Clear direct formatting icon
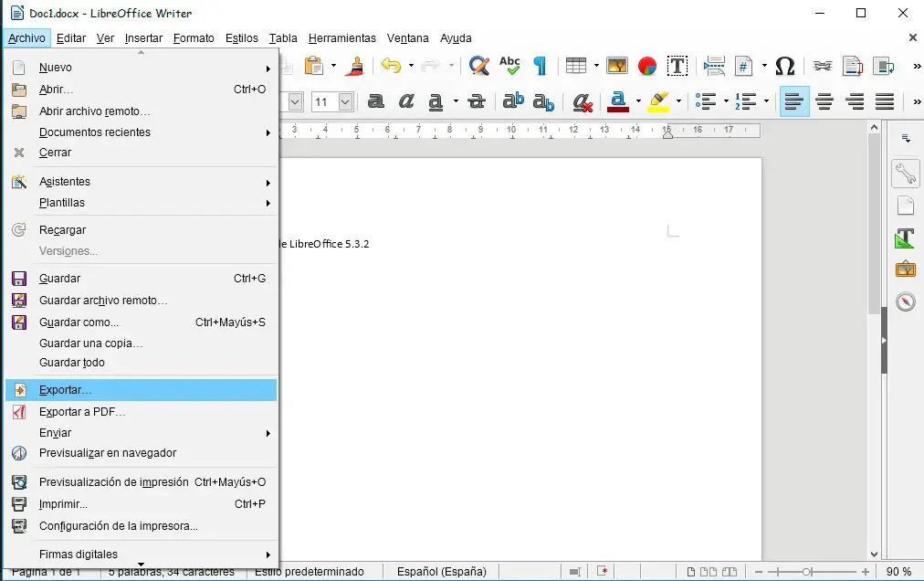924x581 pixels. 583,102
